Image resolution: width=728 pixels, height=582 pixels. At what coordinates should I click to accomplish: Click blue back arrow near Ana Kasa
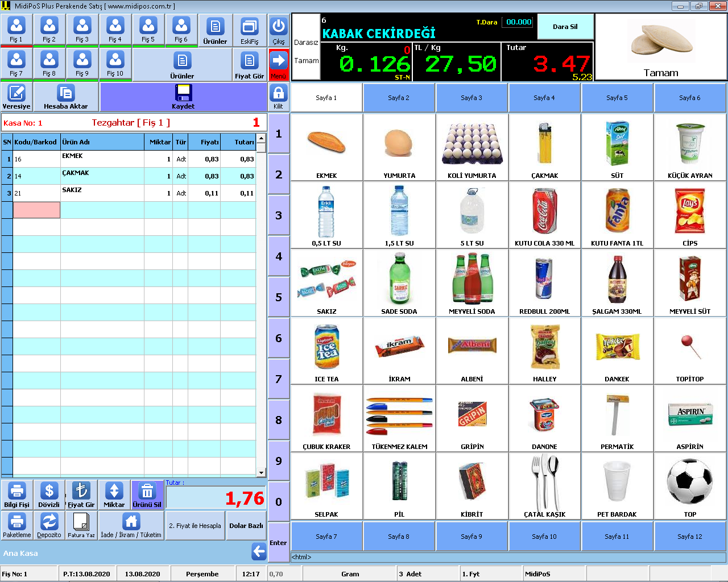259,551
